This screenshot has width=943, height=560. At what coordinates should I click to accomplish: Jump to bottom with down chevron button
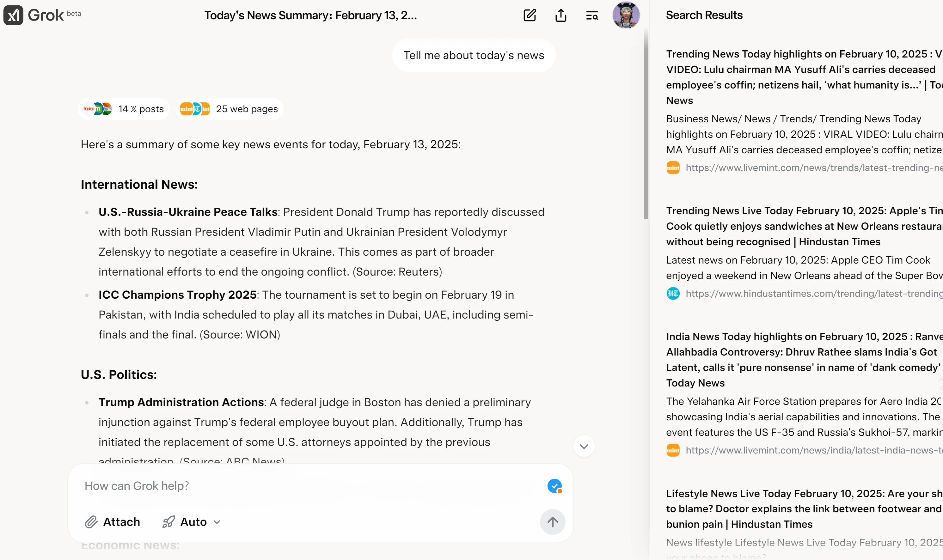[x=584, y=447]
